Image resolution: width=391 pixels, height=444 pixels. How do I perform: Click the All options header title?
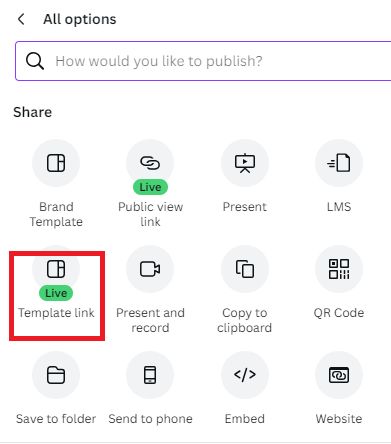[x=80, y=19]
